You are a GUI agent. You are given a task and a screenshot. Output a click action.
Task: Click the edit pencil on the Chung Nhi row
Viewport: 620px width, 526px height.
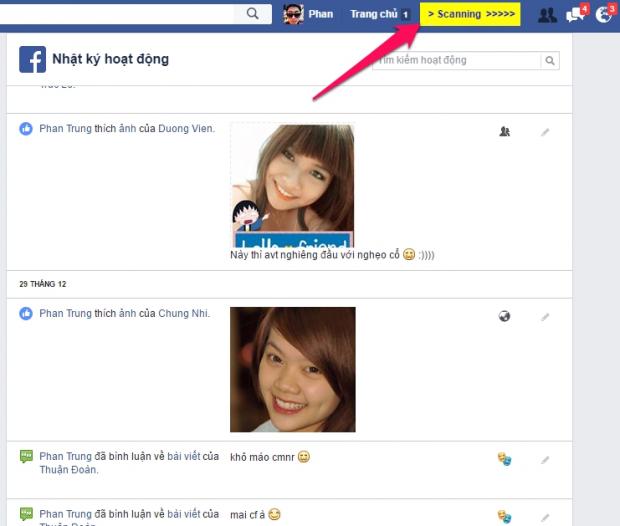[x=545, y=317]
